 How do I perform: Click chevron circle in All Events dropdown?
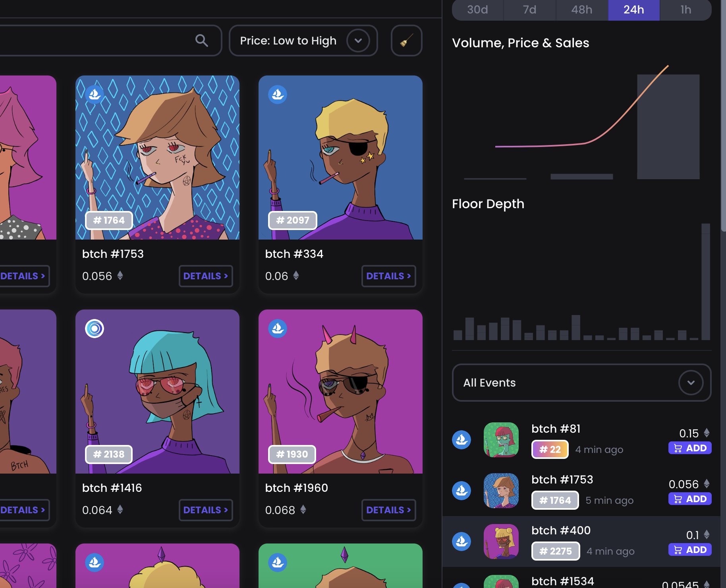point(691,383)
